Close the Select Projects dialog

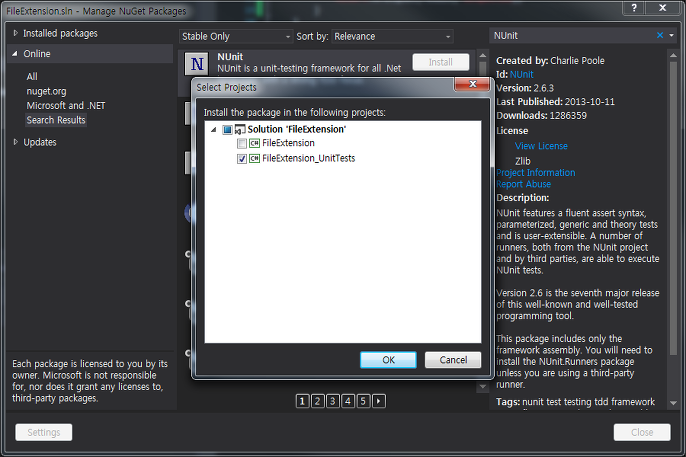472,84
